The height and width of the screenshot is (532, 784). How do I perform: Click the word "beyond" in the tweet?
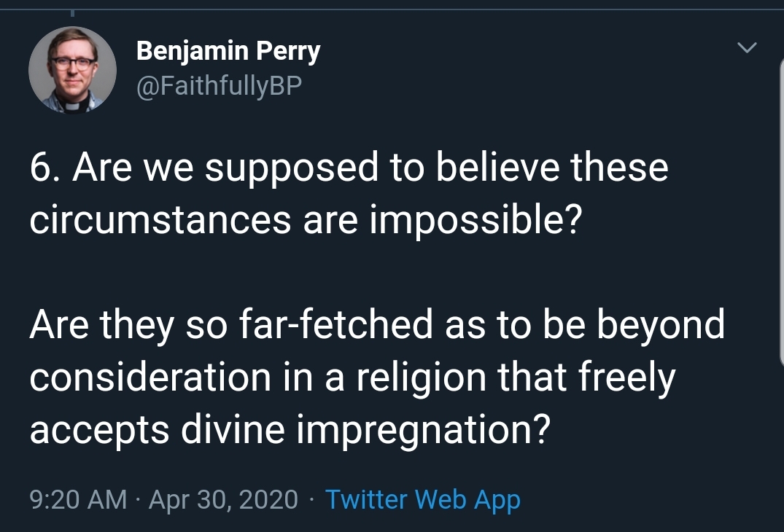pos(661,326)
